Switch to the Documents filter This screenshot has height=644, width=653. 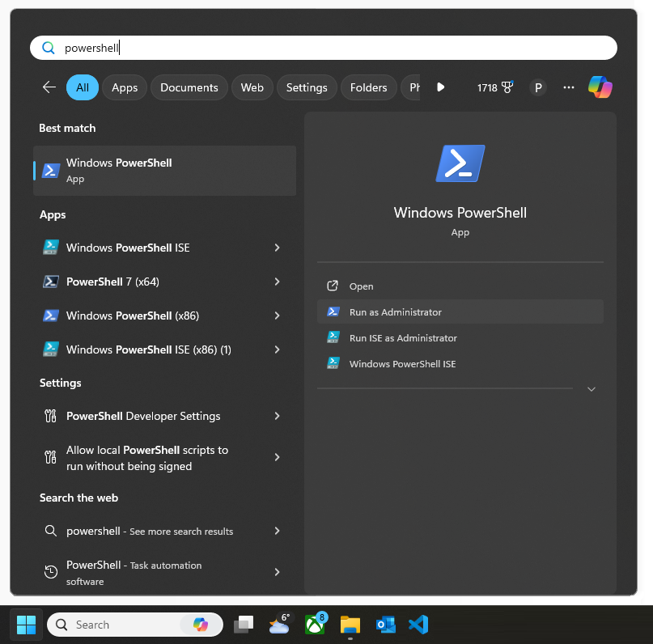click(x=189, y=87)
